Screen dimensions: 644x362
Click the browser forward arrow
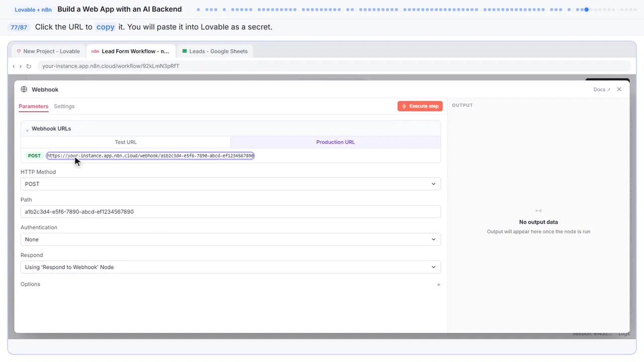[x=21, y=66]
